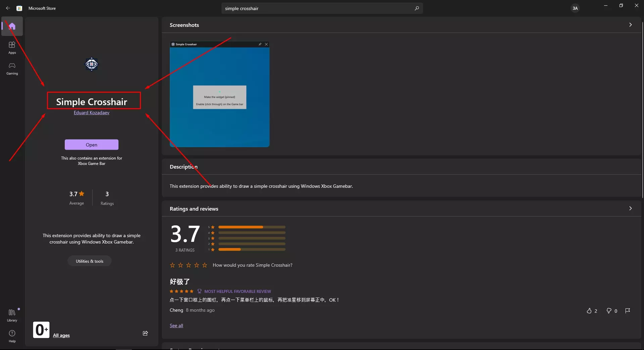Image resolution: width=644 pixels, height=350 pixels.
Task: See all reviews link
Action: (x=177, y=326)
